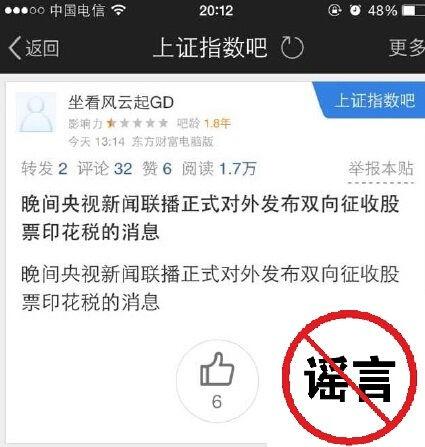The height and width of the screenshot is (447, 425).
Task: Open the 更多 menu
Action: pos(407,48)
